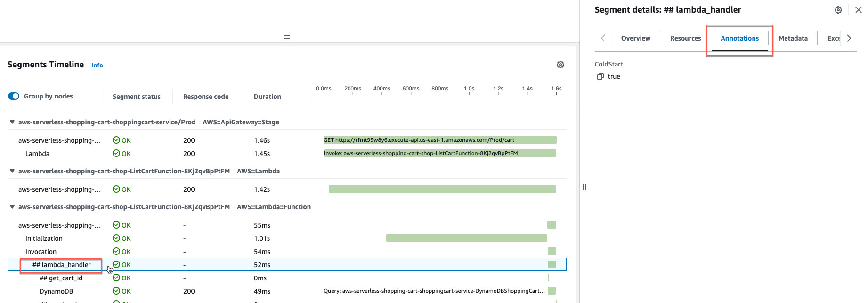
Task: Select the Initialization segment row
Action: (x=287, y=238)
